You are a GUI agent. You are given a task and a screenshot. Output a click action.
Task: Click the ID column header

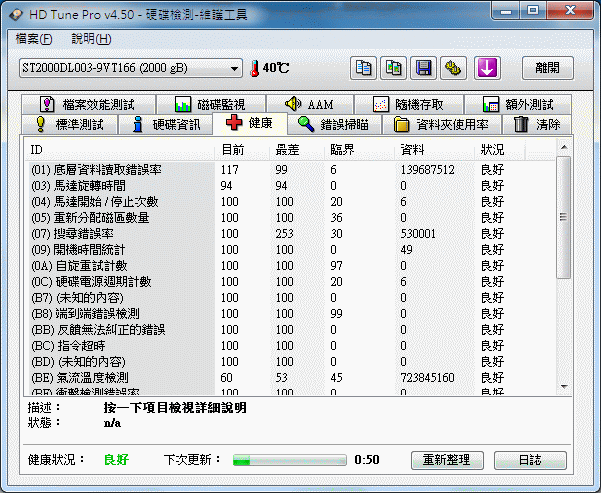click(x=119, y=150)
